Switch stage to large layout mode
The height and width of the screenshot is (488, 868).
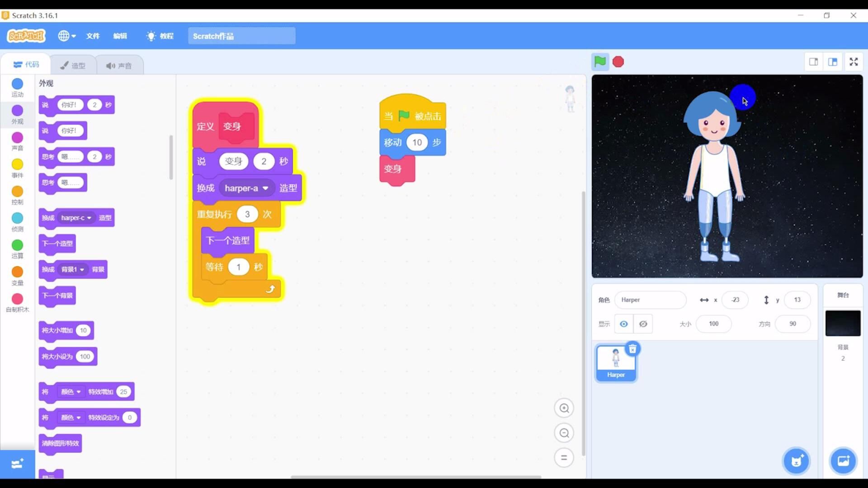point(833,61)
